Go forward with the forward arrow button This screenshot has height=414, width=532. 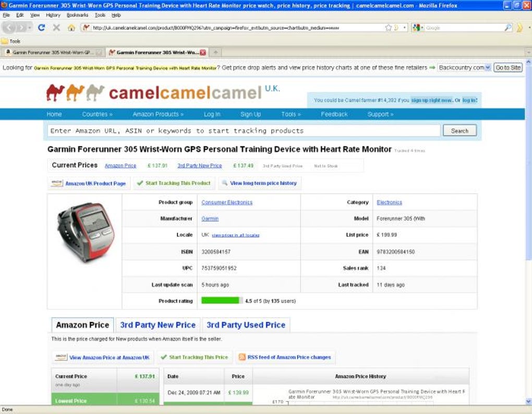[x=21, y=28]
